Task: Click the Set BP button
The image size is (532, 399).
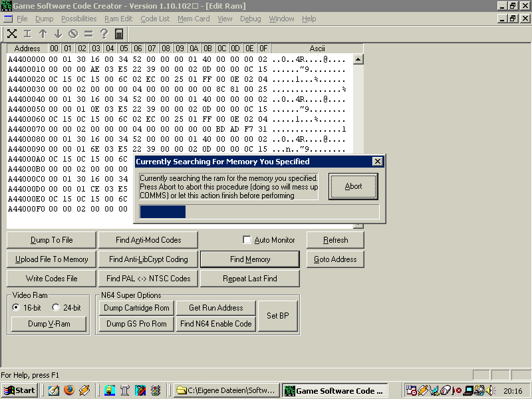Action: [278, 315]
